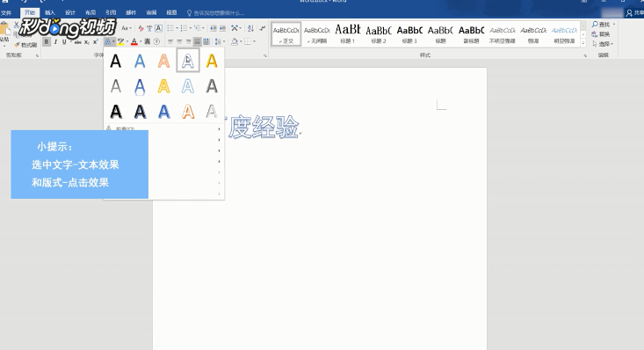Toggle underline formatting
This screenshot has height=350, width=644.
point(64,42)
